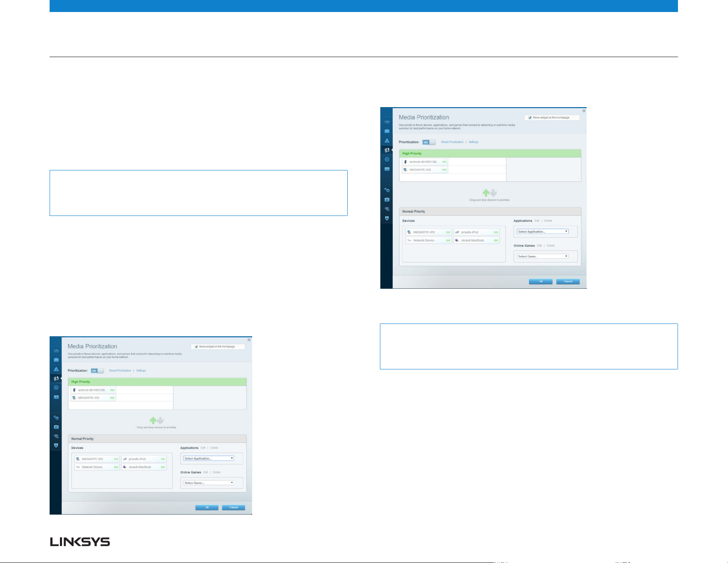Open Network Map icon in top screenshot sidebar

click(387, 122)
